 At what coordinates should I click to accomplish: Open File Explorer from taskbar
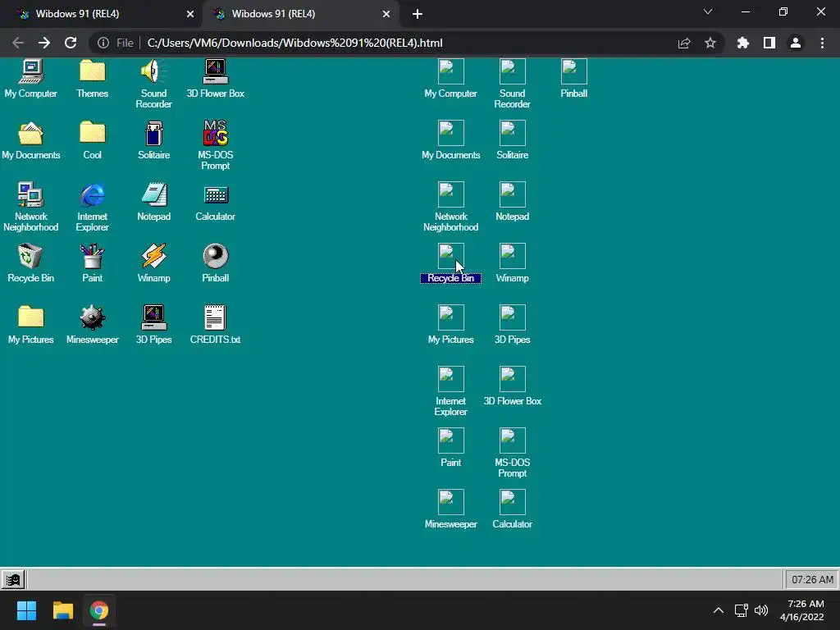(62, 610)
